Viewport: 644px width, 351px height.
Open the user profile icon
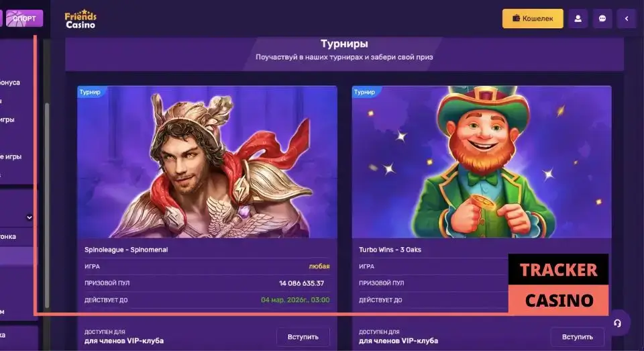pos(578,19)
